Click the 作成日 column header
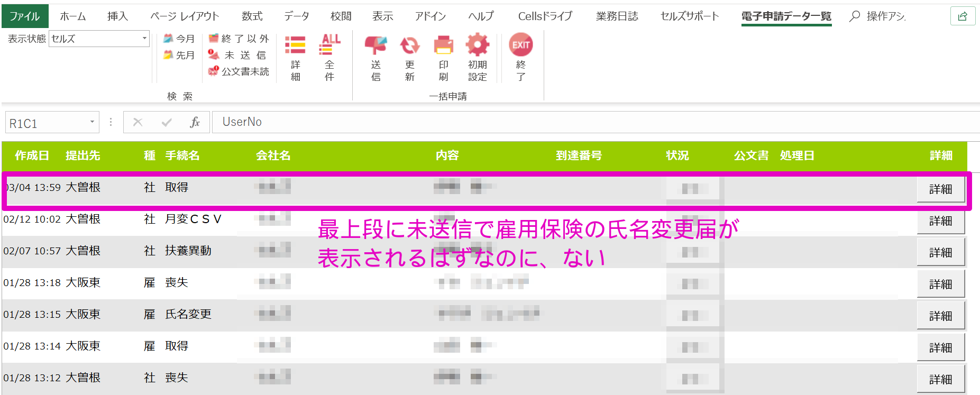Screen dimensions: 980x395 point(32,155)
